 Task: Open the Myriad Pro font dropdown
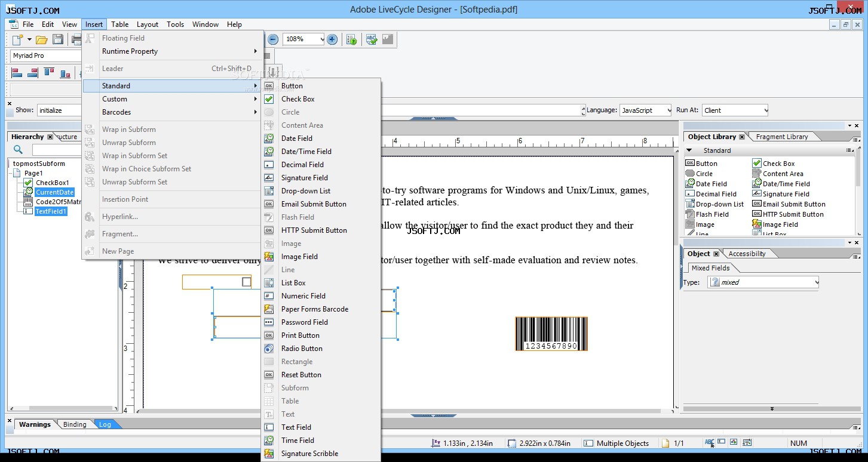tap(47, 56)
